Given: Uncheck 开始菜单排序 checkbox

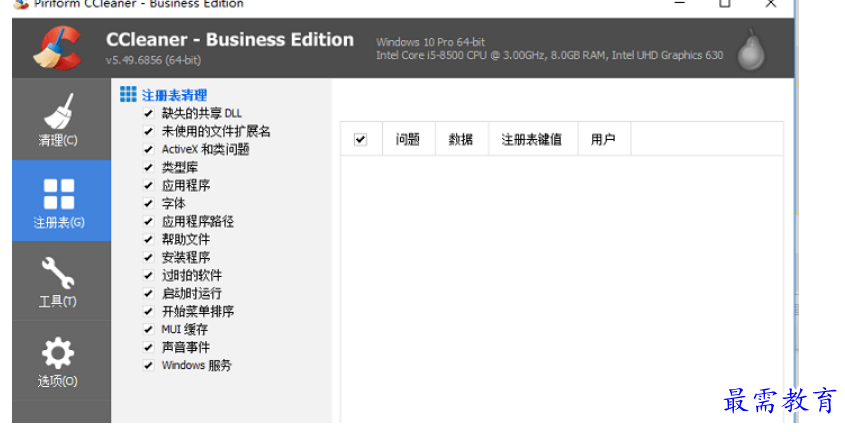Looking at the screenshot, I should [x=148, y=311].
